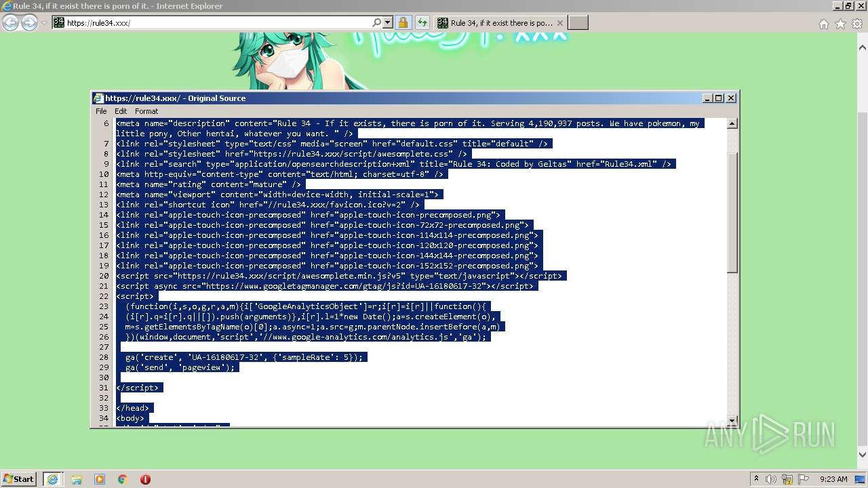The image size is (868, 488).
Task: Open the Edit menu in Original Source
Action: click(121, 111)
